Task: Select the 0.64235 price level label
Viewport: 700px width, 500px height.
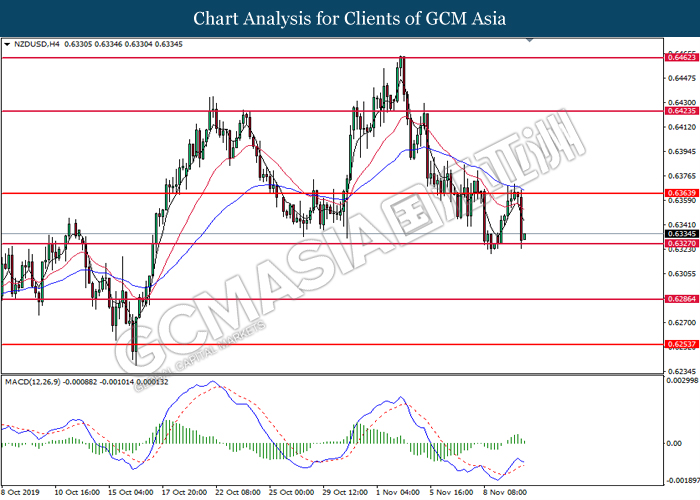Action: pos(681,111)
